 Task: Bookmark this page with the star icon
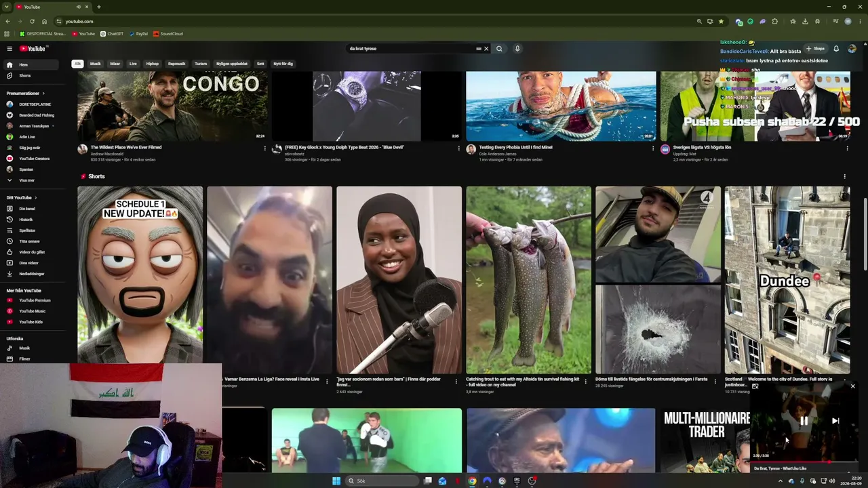(721, 22)
